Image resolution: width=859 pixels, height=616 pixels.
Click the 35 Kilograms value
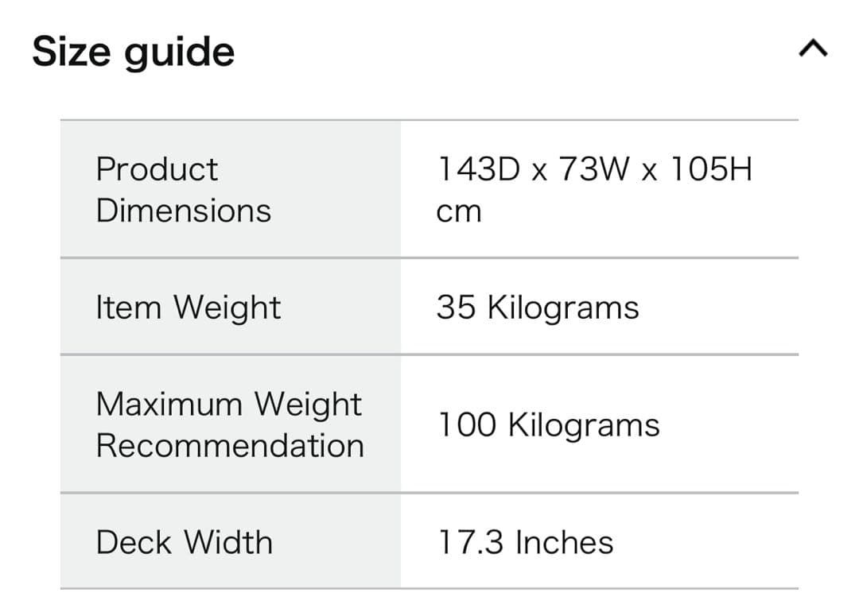point(538,308)
